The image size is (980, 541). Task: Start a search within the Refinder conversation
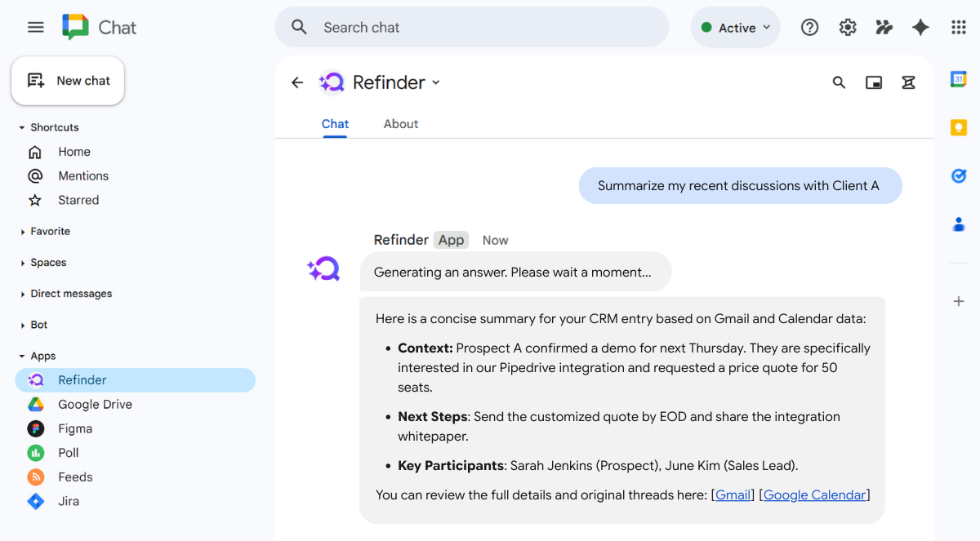(x=839, y=82)
